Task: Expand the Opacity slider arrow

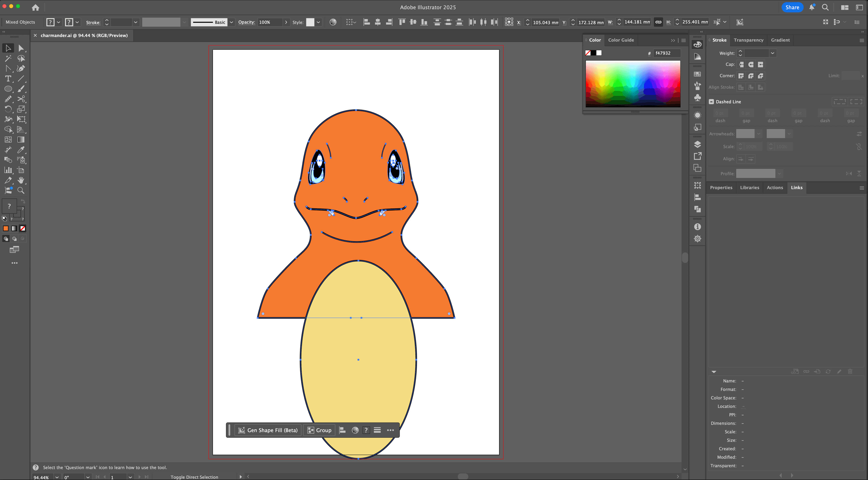Action: pyautogui.click(x=286, y=22)
